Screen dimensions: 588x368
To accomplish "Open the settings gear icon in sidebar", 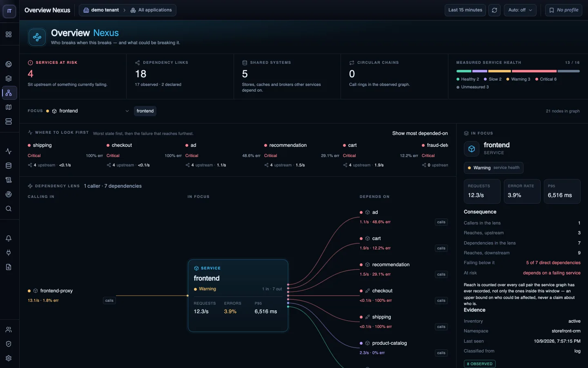I will tap(9, 358).
